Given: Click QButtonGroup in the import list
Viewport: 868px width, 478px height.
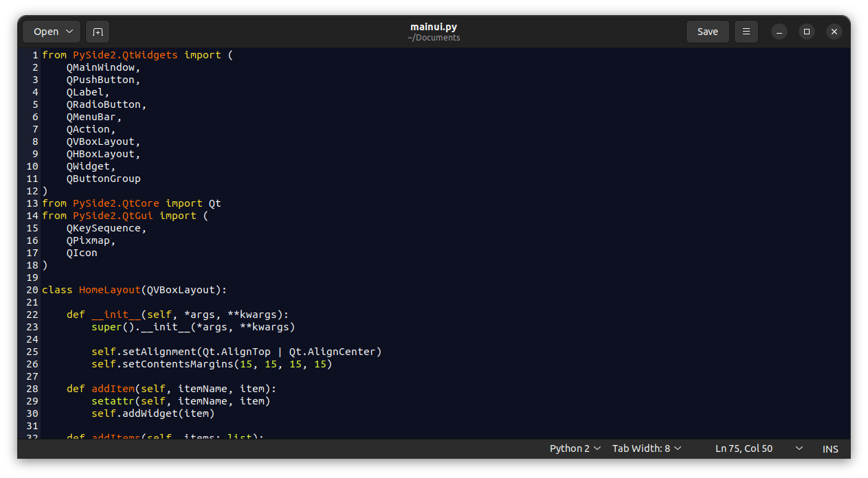Looking at the screenshot, I should [x=103, y=179].
